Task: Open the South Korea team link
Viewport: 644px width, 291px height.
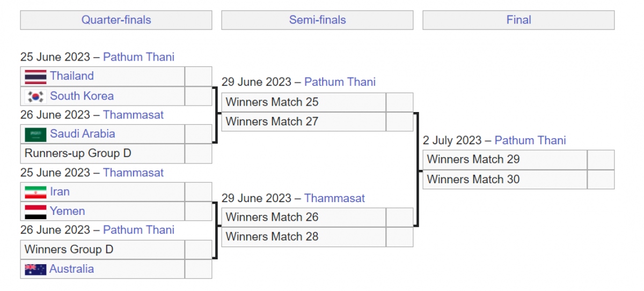Action: [82, 96]
